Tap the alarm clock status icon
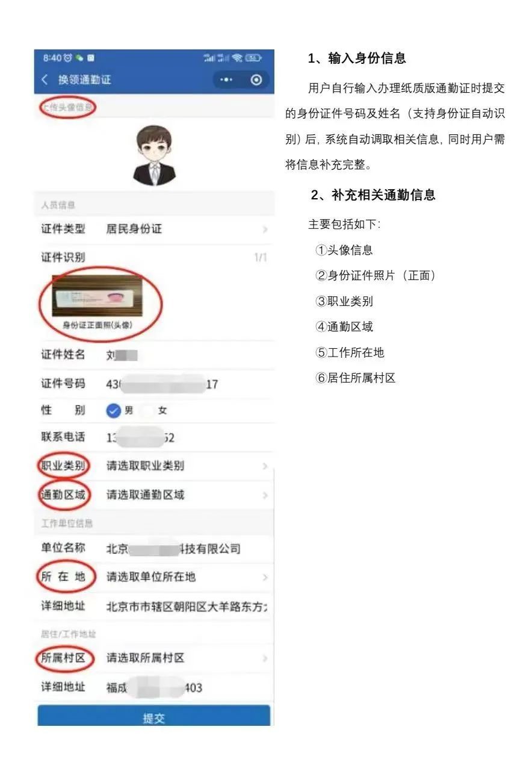The height and width of the screenshot is (768, 532). coord(67,58)
